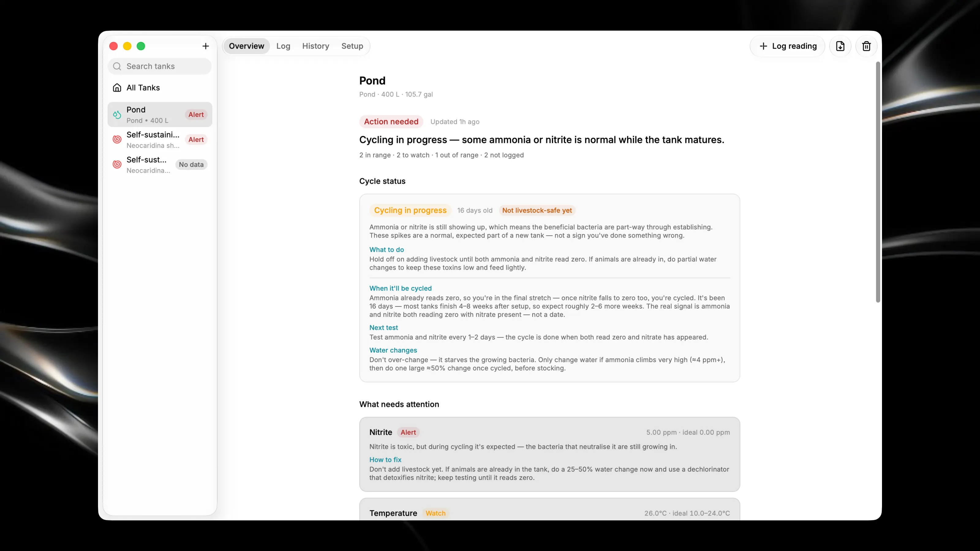Click the readings summary 2 in range line
The height and width of the screenshot is (551, 980).
click(x=441, y=155)
